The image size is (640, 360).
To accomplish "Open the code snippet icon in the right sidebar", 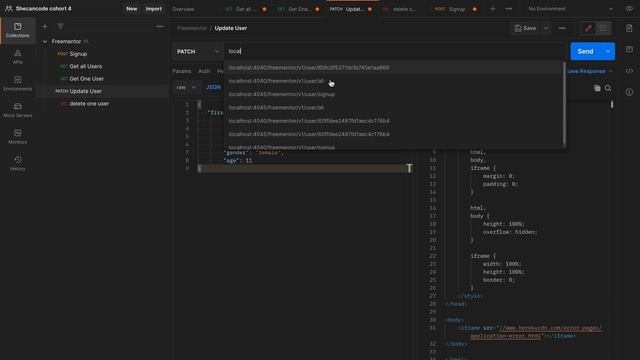I will click(x=629, y=71).
